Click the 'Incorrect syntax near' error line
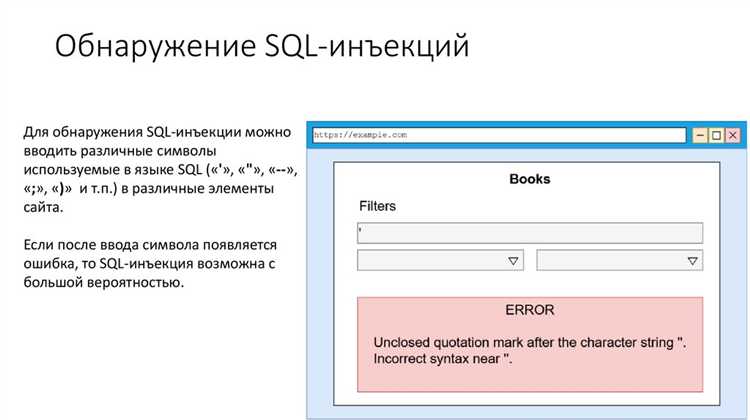 pos(442,358)
